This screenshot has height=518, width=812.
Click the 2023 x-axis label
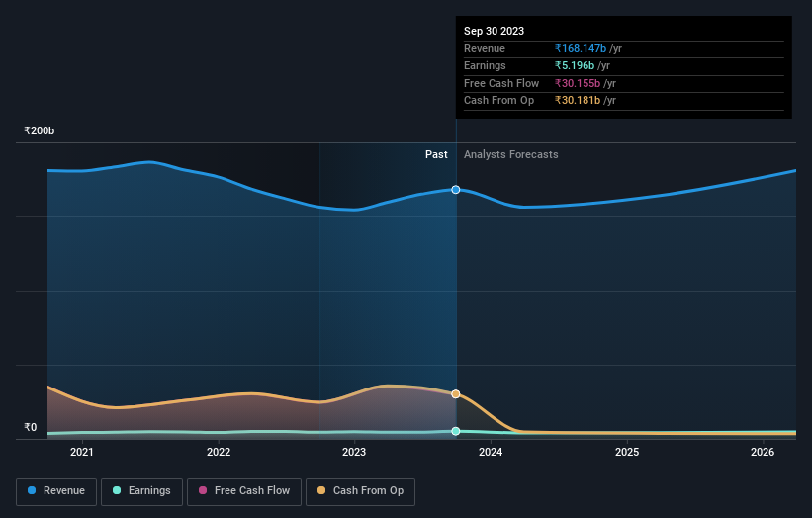[354, 452]
